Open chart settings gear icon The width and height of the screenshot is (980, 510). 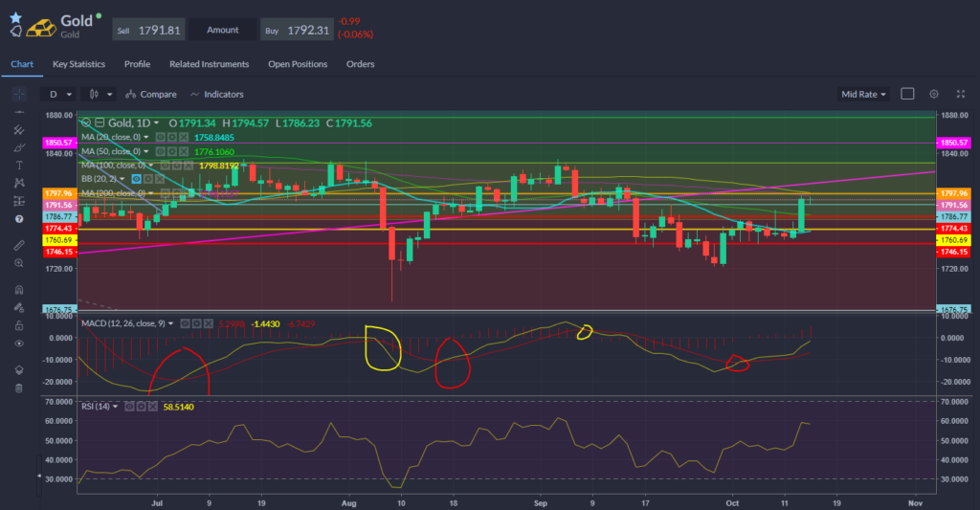[934, 94]
